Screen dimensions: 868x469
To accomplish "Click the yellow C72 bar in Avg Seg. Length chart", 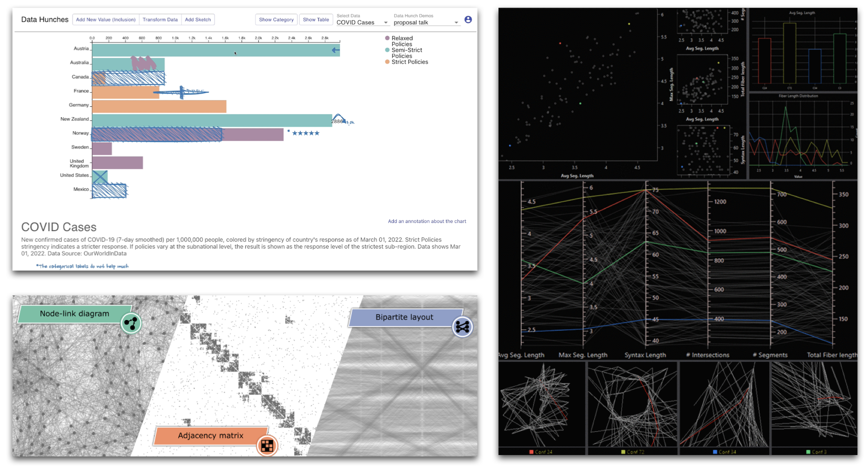I will click(x=789, y=53).
